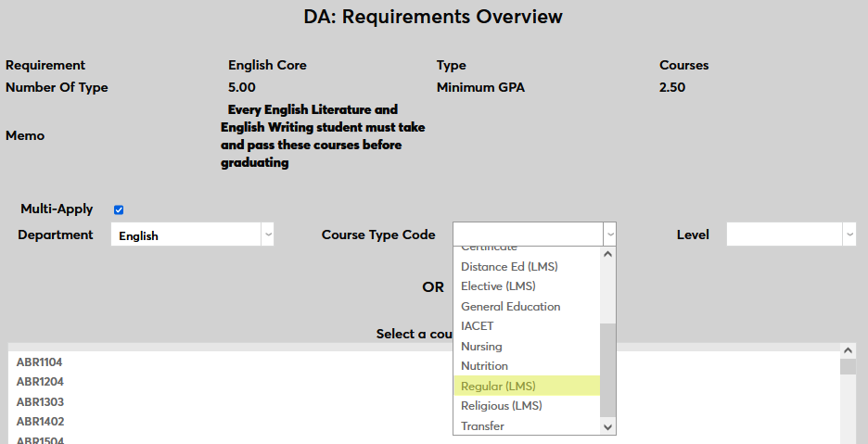
Task: Select Nursing course type
Action: (x=527, y=346)
